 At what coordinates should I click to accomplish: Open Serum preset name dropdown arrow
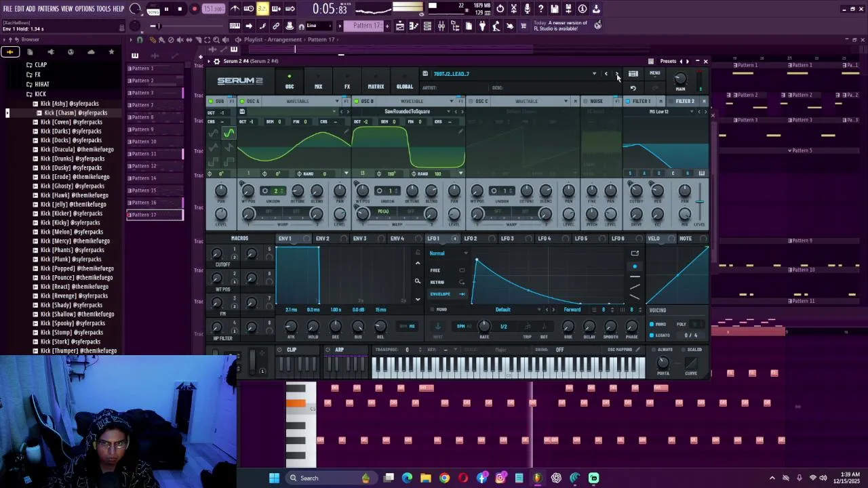[x=594, y=74]
